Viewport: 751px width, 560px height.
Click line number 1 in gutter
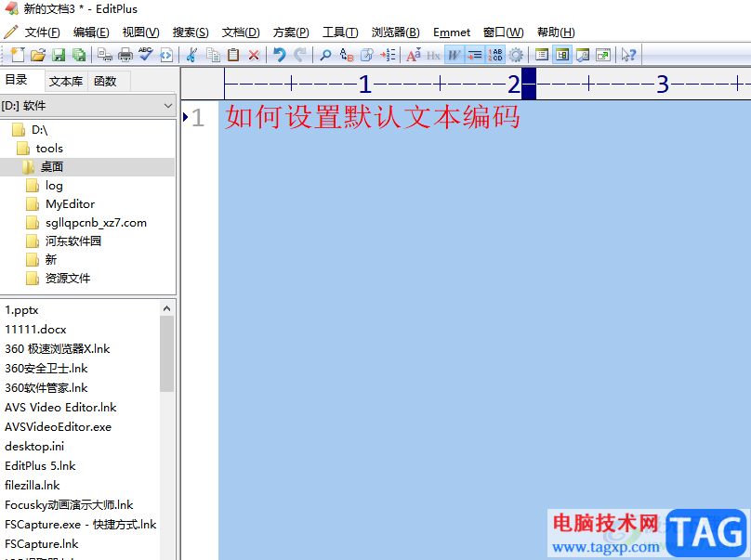(198, 117)
